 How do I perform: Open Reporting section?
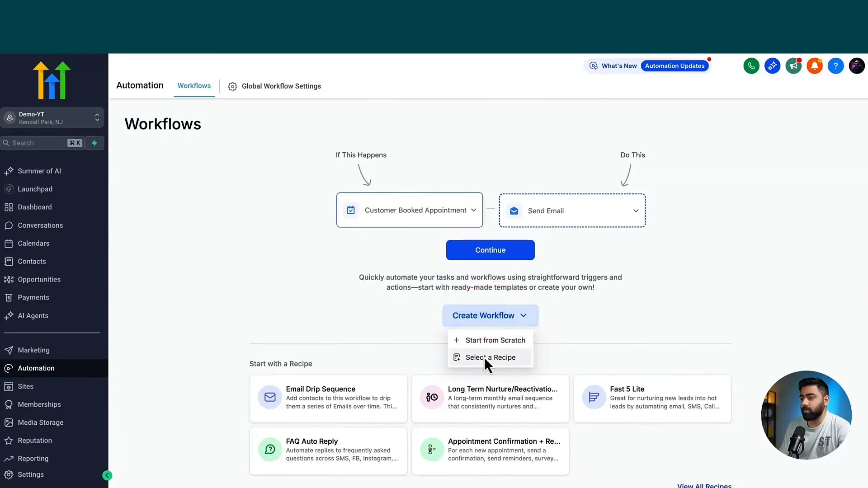[33, 459]
